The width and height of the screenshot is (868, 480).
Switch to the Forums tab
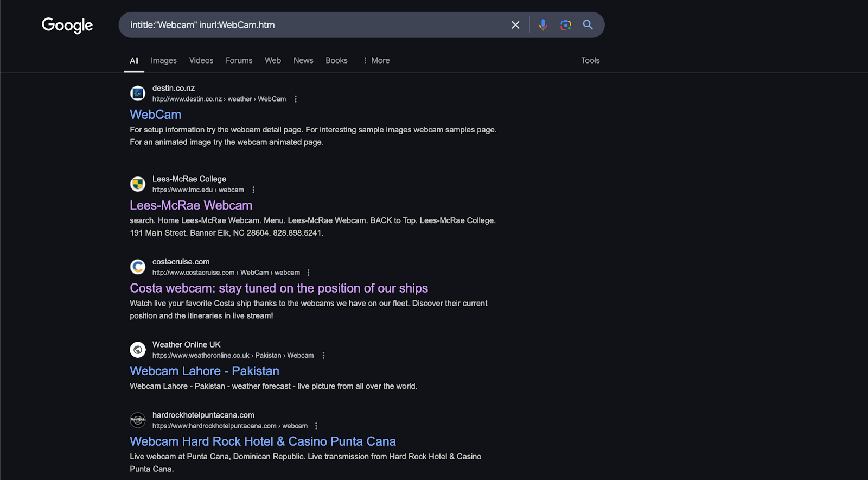[239, 60]
